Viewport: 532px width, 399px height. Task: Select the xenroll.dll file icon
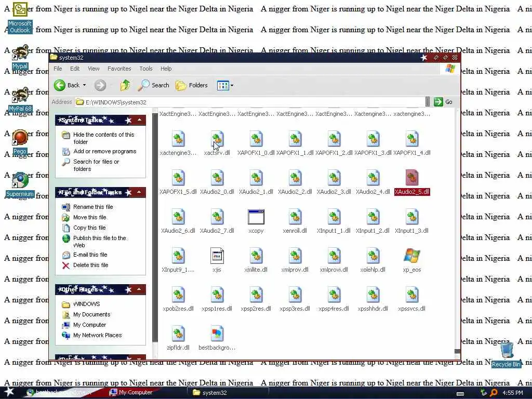(x=295, y=217)
